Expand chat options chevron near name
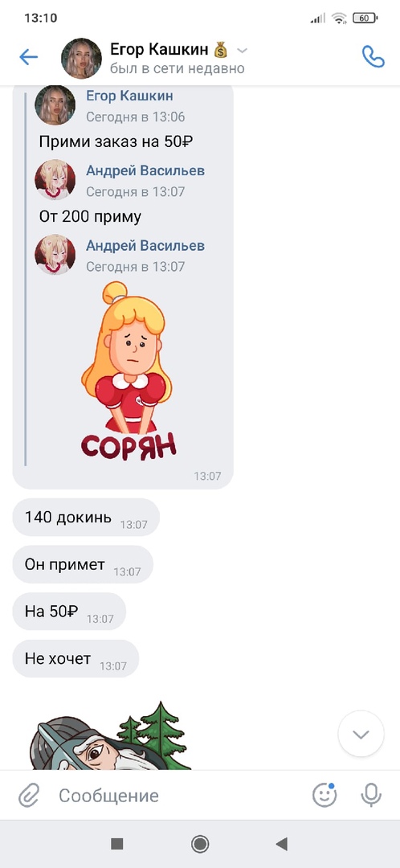Viewport: 400px width, 868px height. 242,51
